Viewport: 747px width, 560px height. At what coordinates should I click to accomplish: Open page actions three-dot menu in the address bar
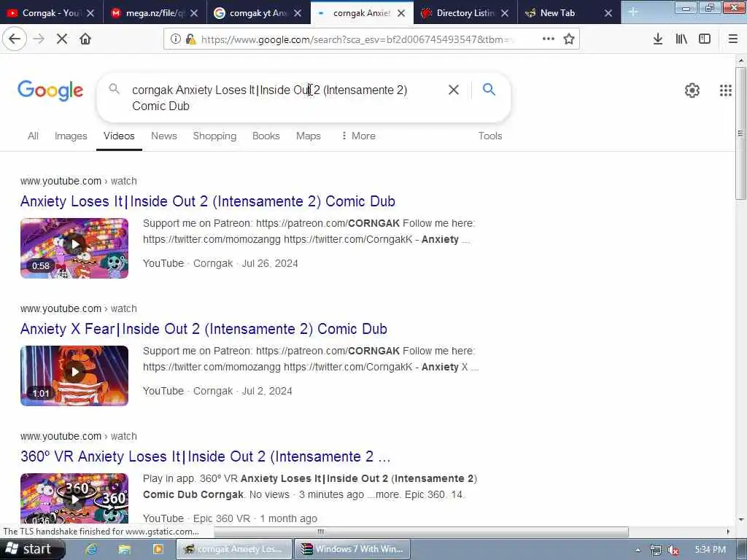549,39
